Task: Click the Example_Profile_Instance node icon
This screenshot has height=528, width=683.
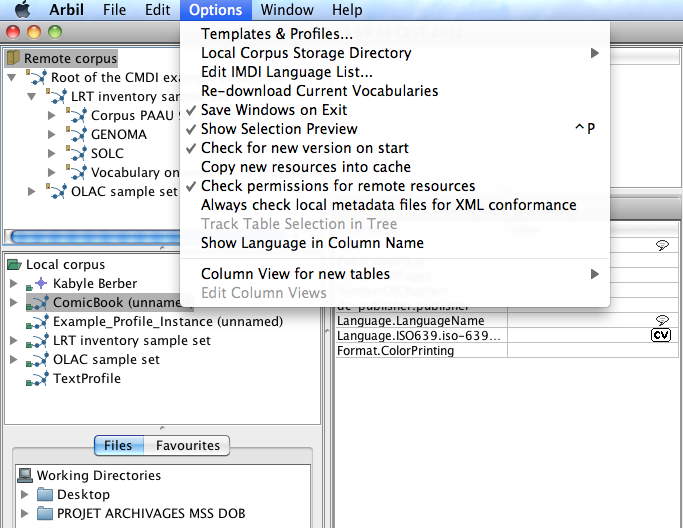Action: pos(37,322)
